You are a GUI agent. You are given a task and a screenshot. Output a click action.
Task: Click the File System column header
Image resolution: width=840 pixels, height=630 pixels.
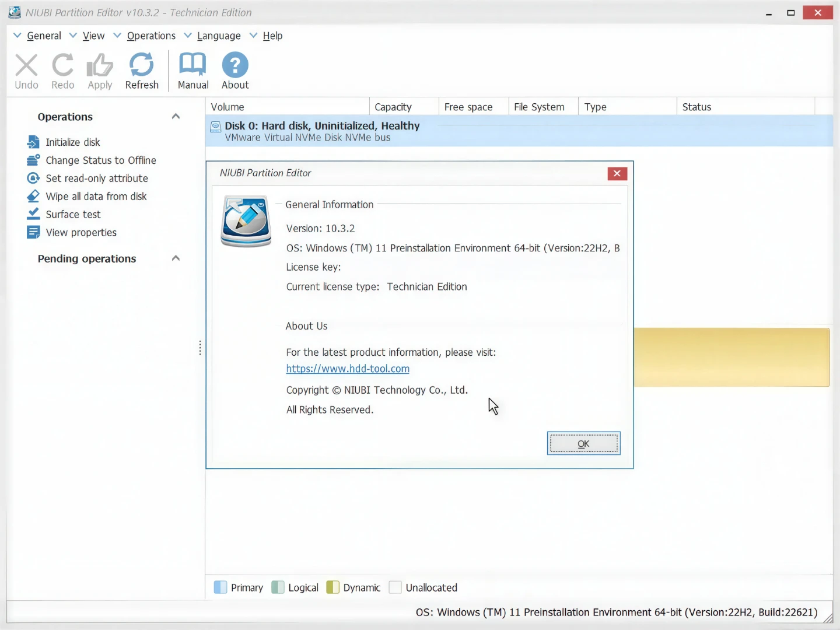pos(543,107)
